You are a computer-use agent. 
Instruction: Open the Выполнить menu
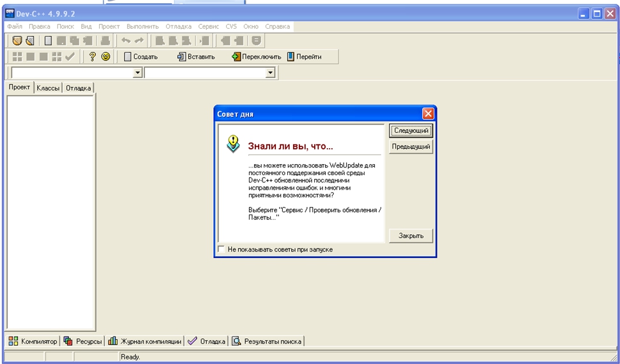click(143, 27)
